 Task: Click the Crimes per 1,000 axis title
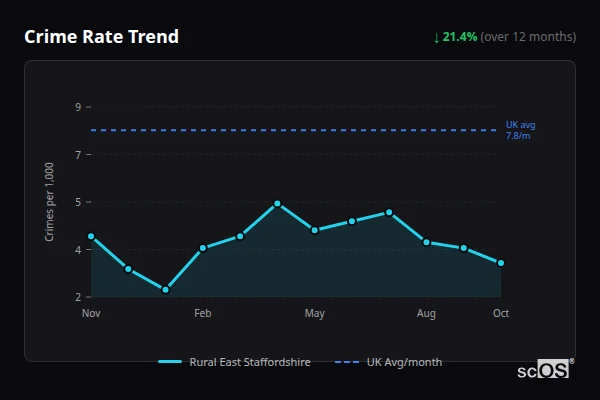[x=50, y=201]
